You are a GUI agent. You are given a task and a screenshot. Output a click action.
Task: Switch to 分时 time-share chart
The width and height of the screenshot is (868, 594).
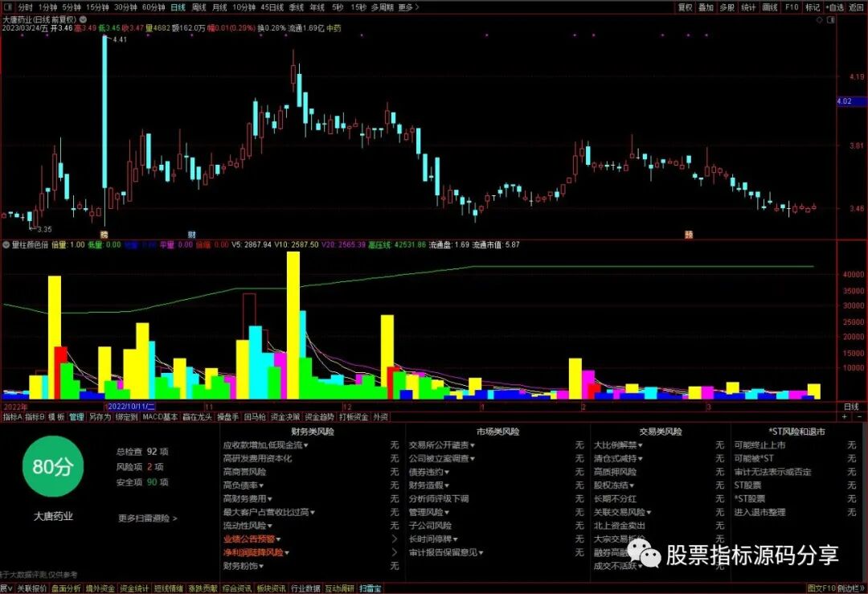coord(26,7)
